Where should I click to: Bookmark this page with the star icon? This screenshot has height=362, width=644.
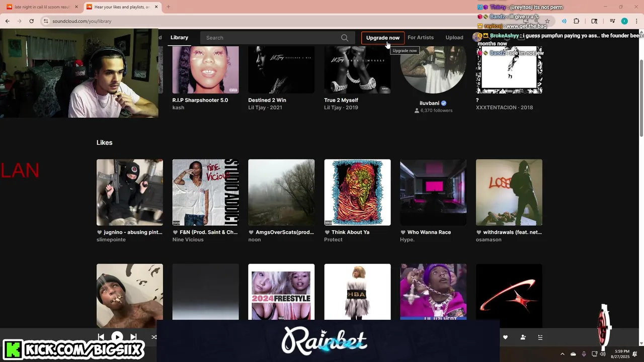tap(547, 21)
